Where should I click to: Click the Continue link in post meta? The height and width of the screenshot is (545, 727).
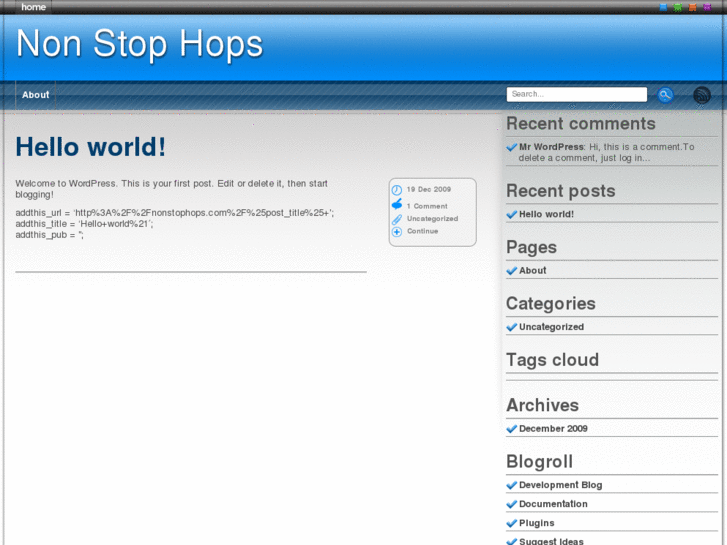(422, 231)
